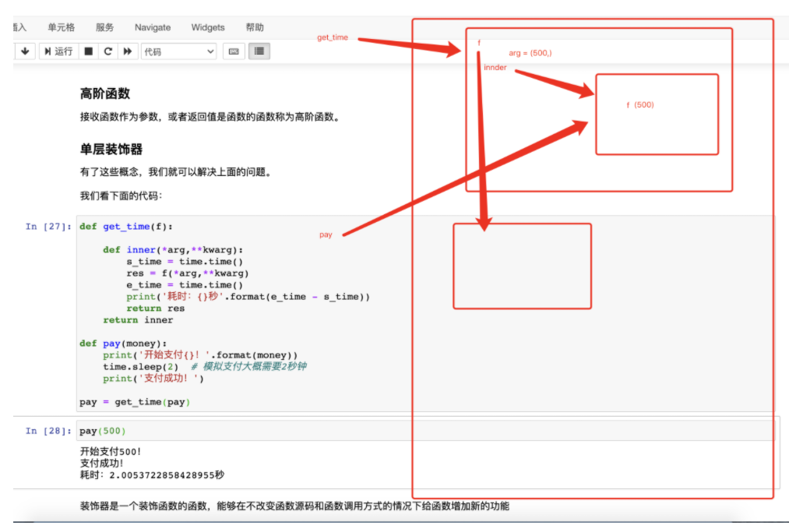Viewport: 796px width, 532px height.
Task: Open the Widgets menu
Action: [x=209, y=27]
